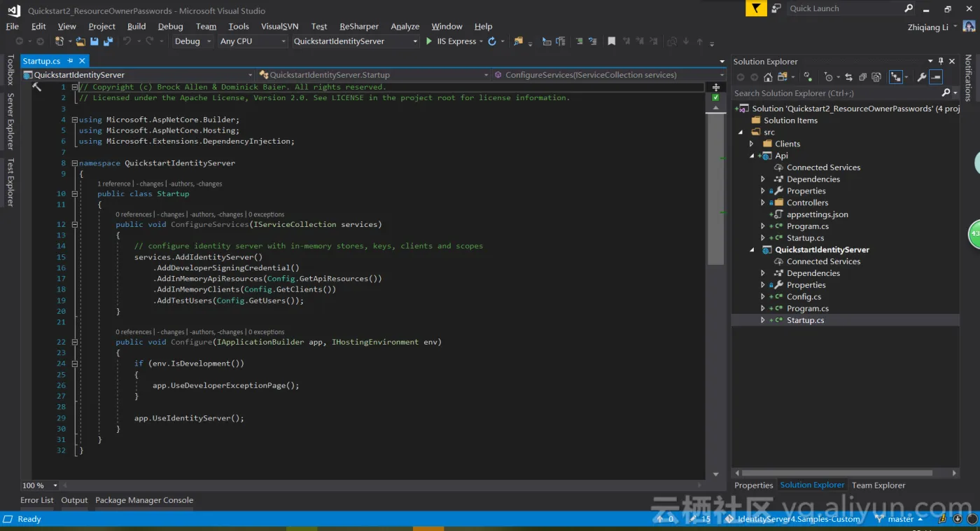Close the Startup.cs editor tab
Image resolution: width=980 pixels, height=531 pixels.
(82, 61)
